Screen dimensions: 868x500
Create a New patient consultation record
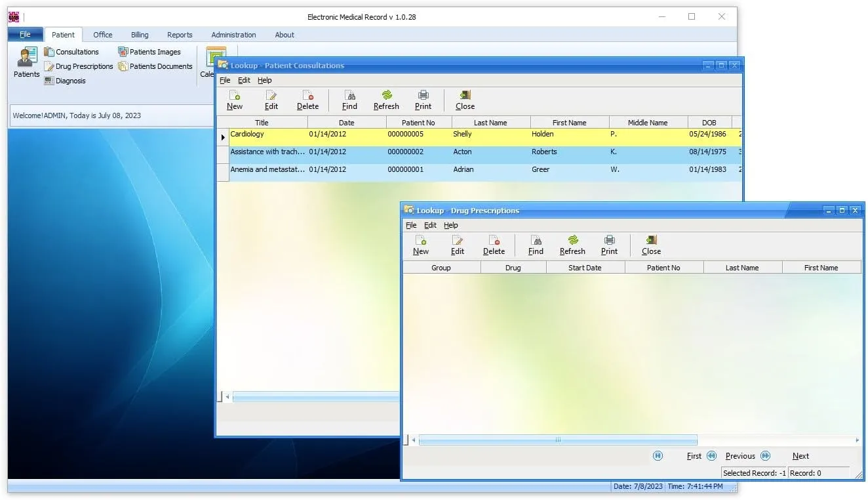click(235, 100)
